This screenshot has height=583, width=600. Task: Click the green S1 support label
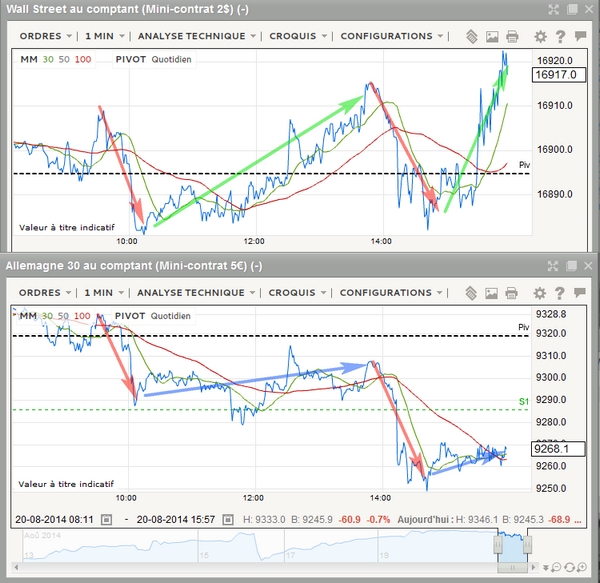(523, 401)
